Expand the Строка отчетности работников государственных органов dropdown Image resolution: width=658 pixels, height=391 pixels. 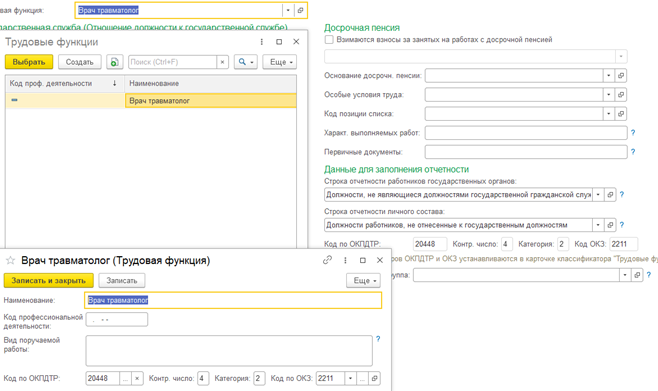598,195
